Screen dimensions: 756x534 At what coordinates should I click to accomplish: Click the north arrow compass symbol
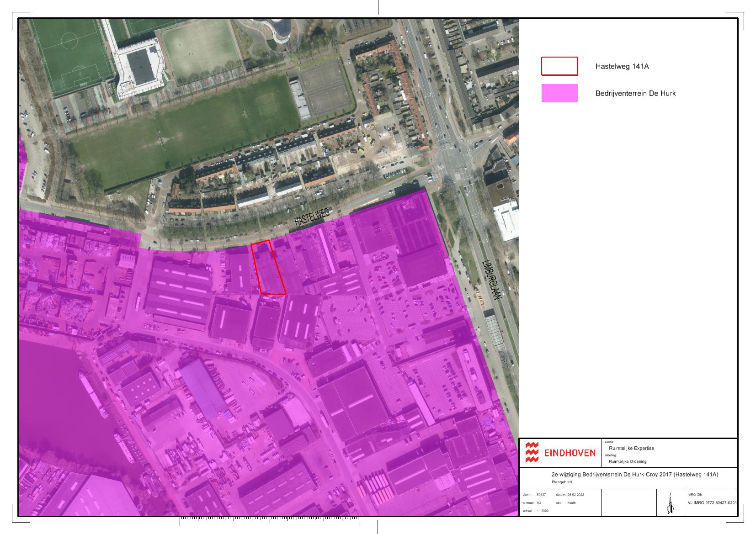point(670,503)
